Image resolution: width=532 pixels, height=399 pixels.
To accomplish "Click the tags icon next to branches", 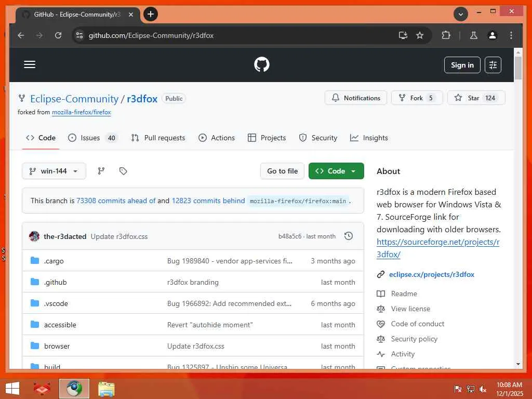I will [123, 171].
